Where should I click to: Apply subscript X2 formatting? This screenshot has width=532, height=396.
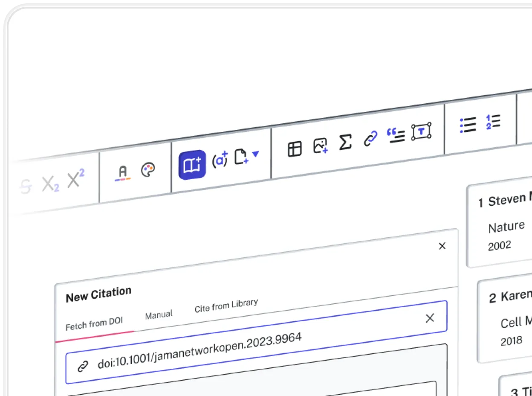point(51,184)
